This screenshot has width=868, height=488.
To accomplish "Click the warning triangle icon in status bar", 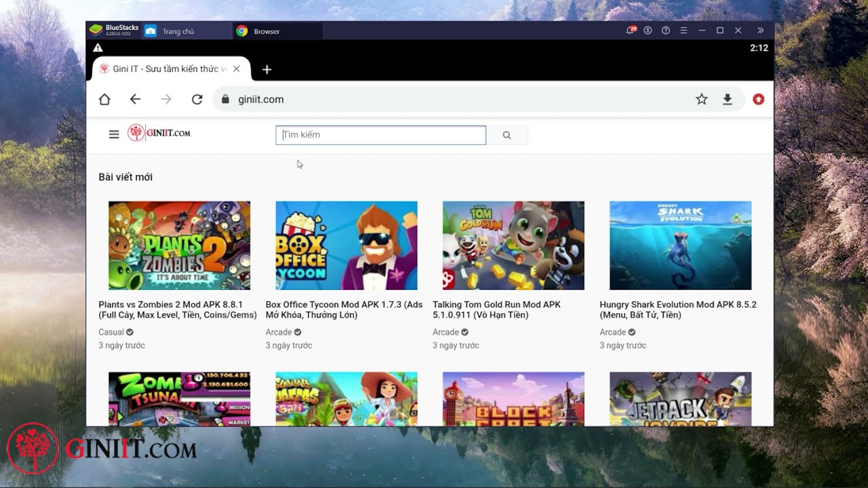I will 98,48.
